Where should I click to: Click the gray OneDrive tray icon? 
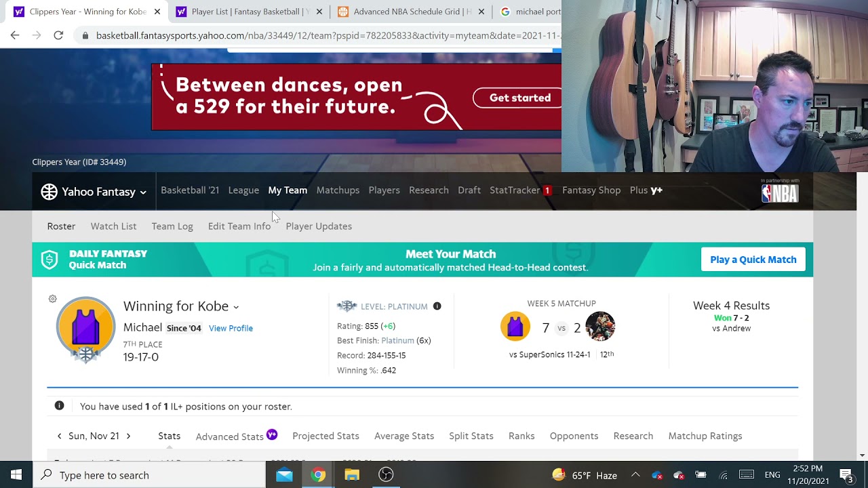click(x=679, y=475)
